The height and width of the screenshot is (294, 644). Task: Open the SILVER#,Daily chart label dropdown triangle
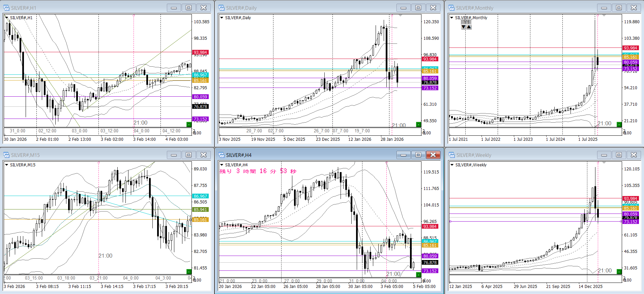(222, 18)
